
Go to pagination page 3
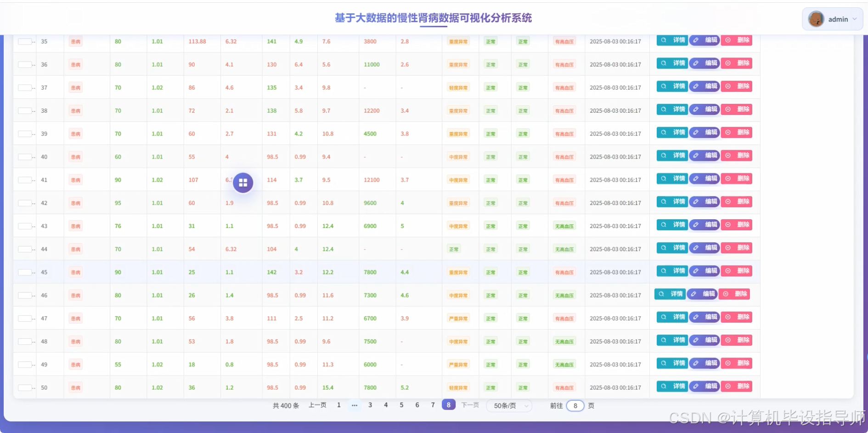click(x=370, y=405)
